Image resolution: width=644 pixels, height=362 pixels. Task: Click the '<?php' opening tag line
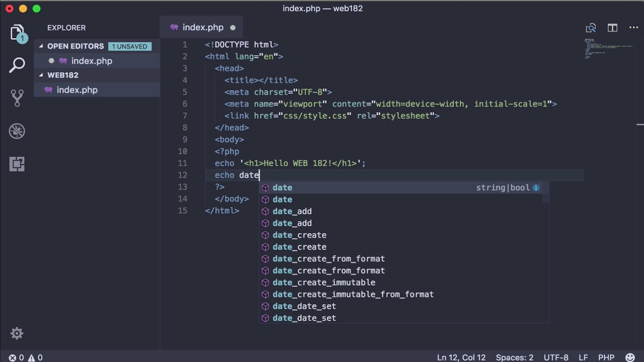[x=227, y=151]
